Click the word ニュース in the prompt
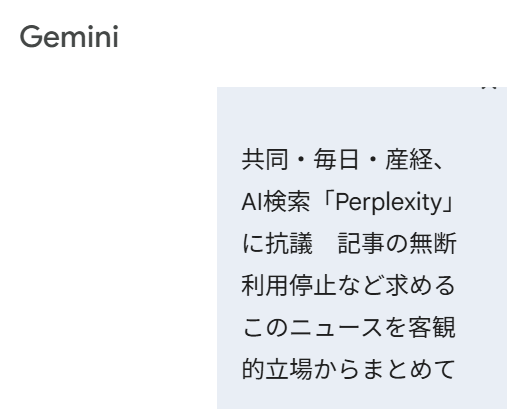The image size is (507, 409). click(336, 328)
